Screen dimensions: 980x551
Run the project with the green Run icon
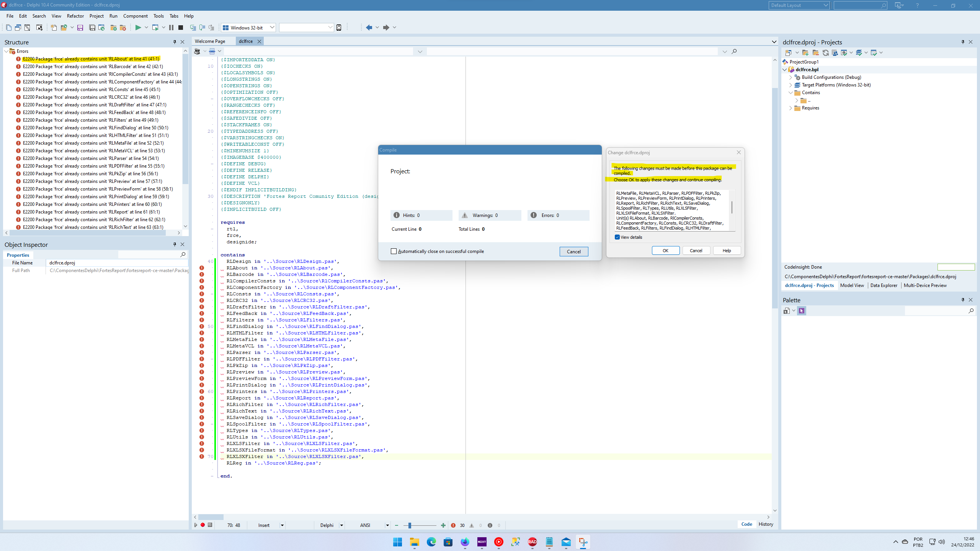[139, 28]
